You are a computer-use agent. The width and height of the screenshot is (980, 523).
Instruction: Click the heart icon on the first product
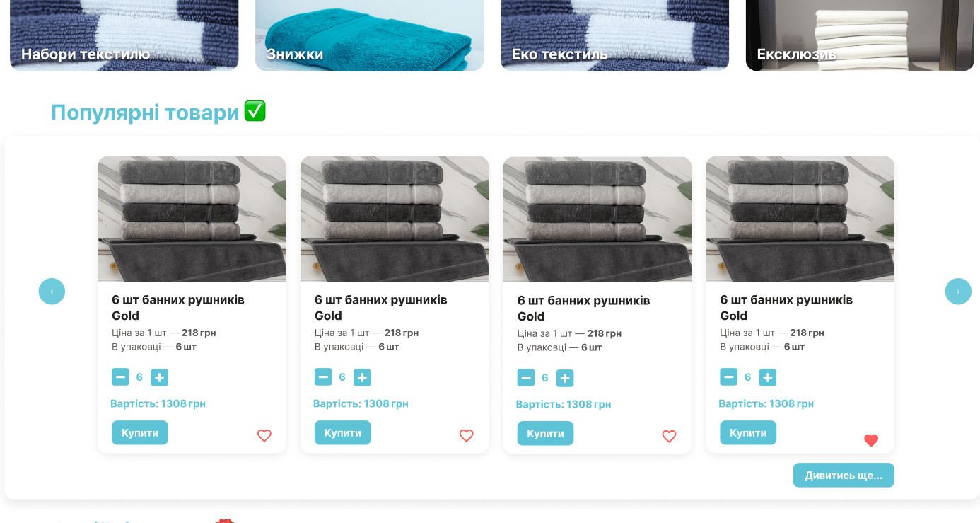264,436
